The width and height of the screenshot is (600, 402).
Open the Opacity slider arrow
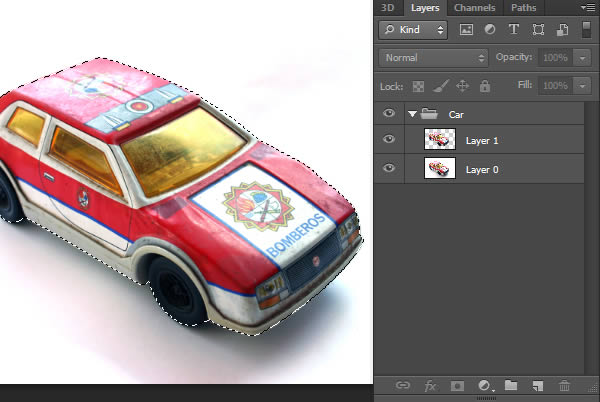click(x=583, y=58)
